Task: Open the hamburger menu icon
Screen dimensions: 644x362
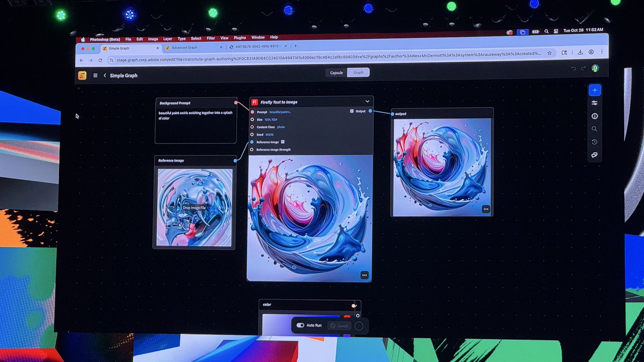Action: [x=96, y=76]
